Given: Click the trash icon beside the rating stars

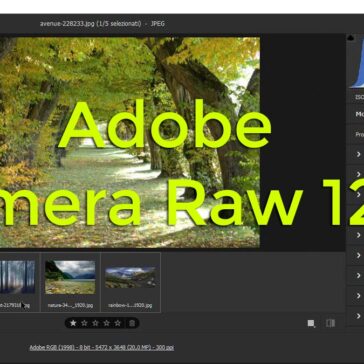Looking at the screenshot, I should (132, 323).
